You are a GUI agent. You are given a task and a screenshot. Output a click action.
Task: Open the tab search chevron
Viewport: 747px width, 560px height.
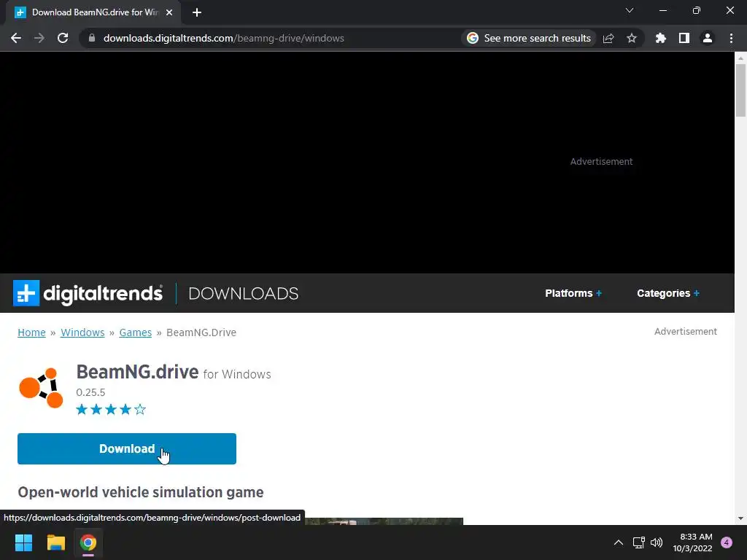[x=630, y=10]
